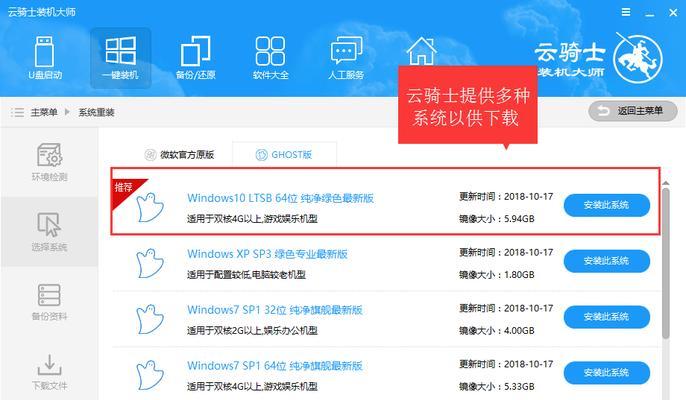This screenshot has width=686, height=400.
Task: Open Windows10 LTSB 64位 纯净绿色最新版 title
Action: [280, 198]
